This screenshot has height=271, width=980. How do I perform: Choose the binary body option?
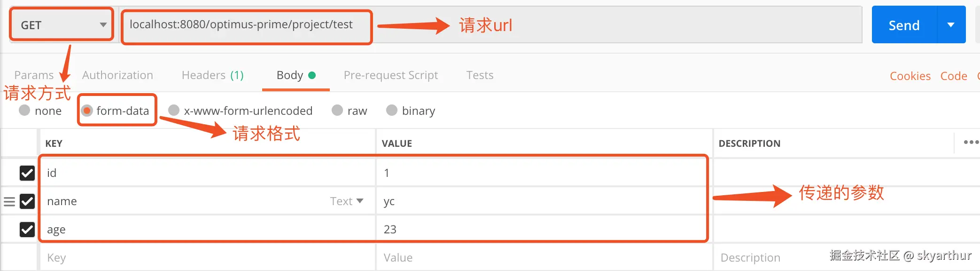tap(392, 111)
